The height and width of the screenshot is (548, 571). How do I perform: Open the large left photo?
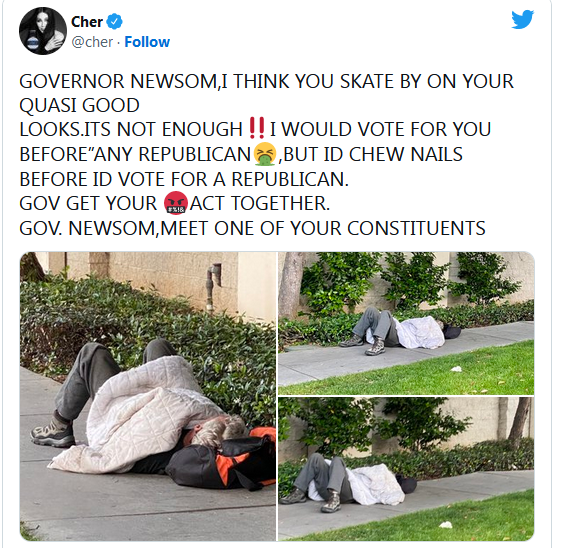pyautogui.click(x=148, y=396)
